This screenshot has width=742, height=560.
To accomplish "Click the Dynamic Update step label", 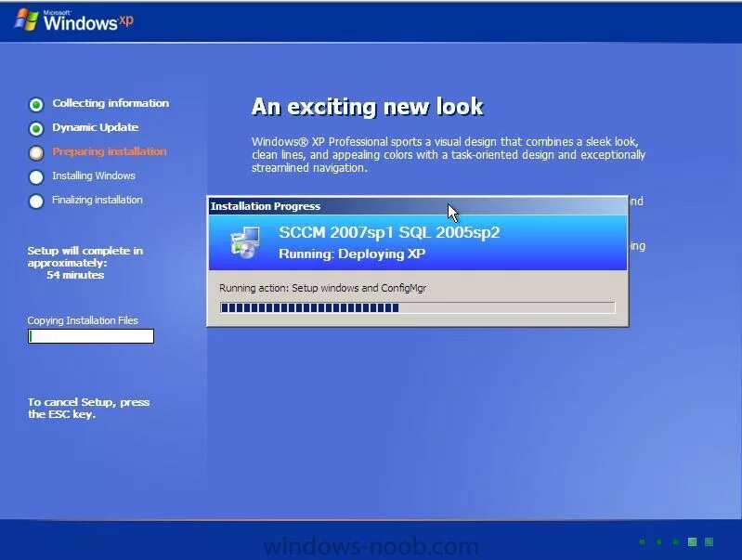I will (x=95, y=127).
